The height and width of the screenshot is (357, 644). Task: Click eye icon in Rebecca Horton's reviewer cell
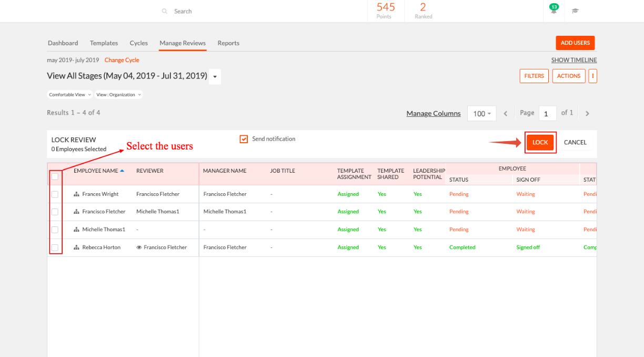pos(139,247)
